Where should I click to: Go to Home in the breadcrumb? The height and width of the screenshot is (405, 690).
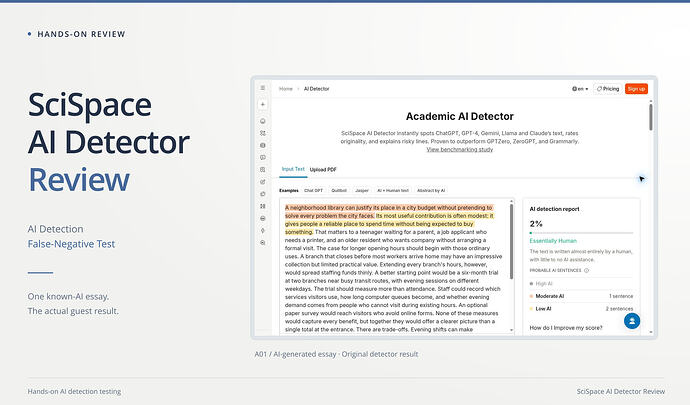[x=286, y=89]
